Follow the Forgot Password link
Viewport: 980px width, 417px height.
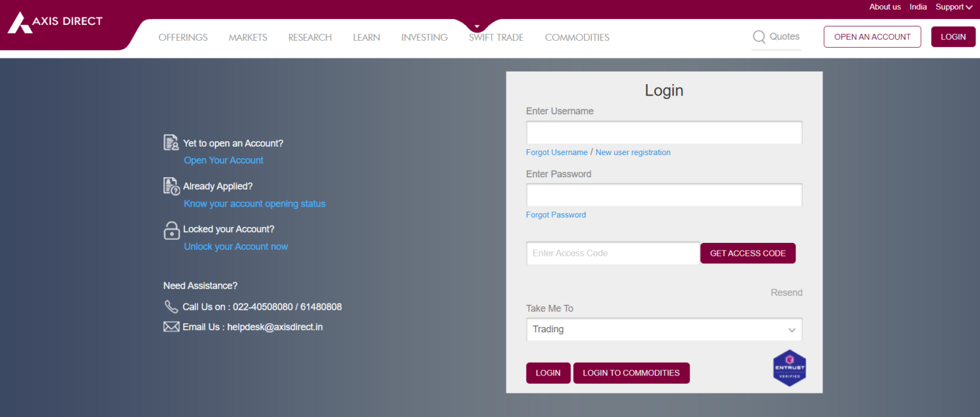coord(556,215)
